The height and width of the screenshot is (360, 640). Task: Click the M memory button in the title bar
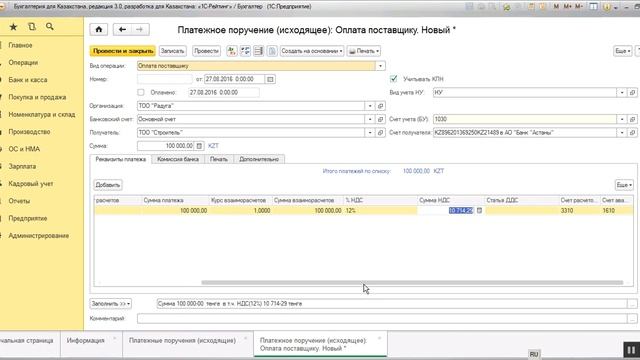coord(556,7)
